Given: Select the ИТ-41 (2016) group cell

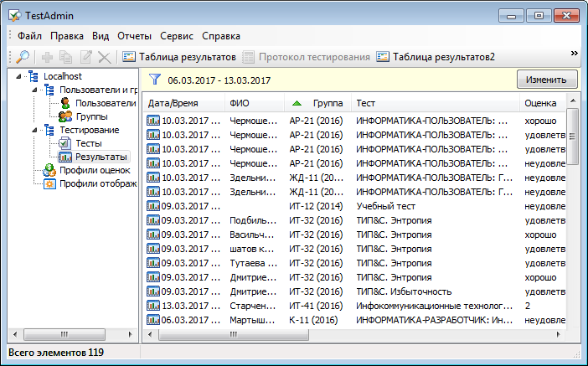Looking at the screenshot, I should (x=316, y=306).
